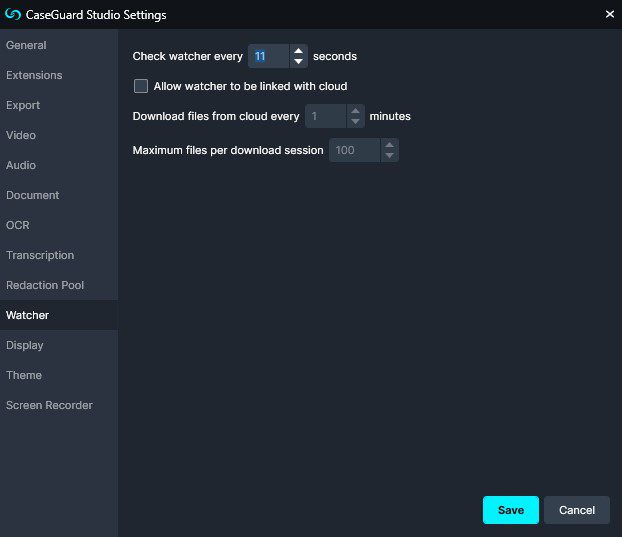Decrease maximum files per download session

pos(390,156)
